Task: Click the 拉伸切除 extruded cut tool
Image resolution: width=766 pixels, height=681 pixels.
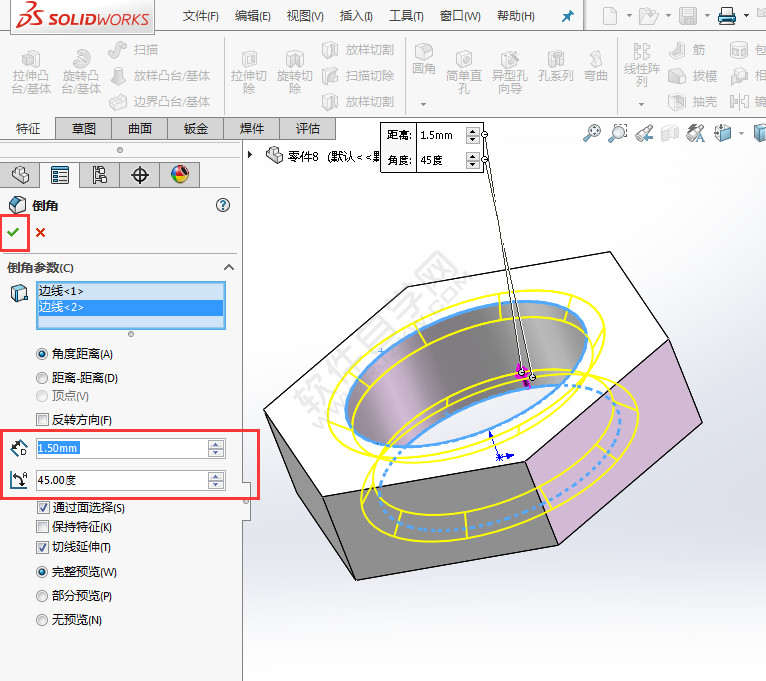Action: [x=249, y=72]
